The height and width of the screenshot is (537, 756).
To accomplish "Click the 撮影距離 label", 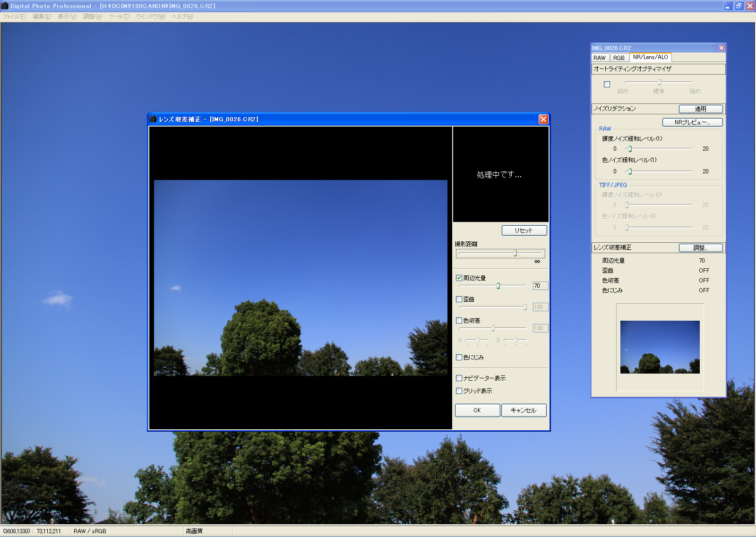I will [x=466, y=244].
